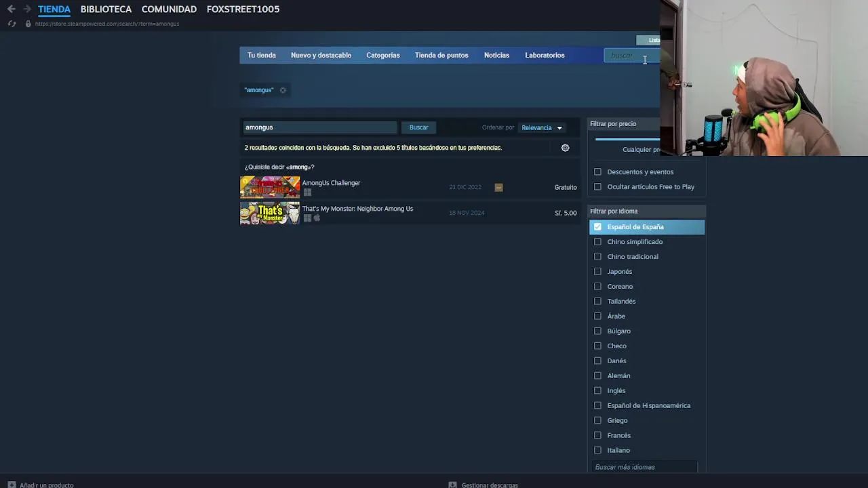The width and height of the screenshot is (868, 488).
Task: Open That's My Monster: Neighbor Among Us title
Action: point(357,209)
